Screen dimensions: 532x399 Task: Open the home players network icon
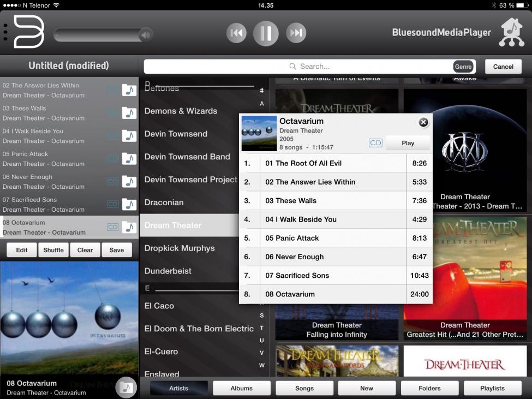(x=512, y=32)
